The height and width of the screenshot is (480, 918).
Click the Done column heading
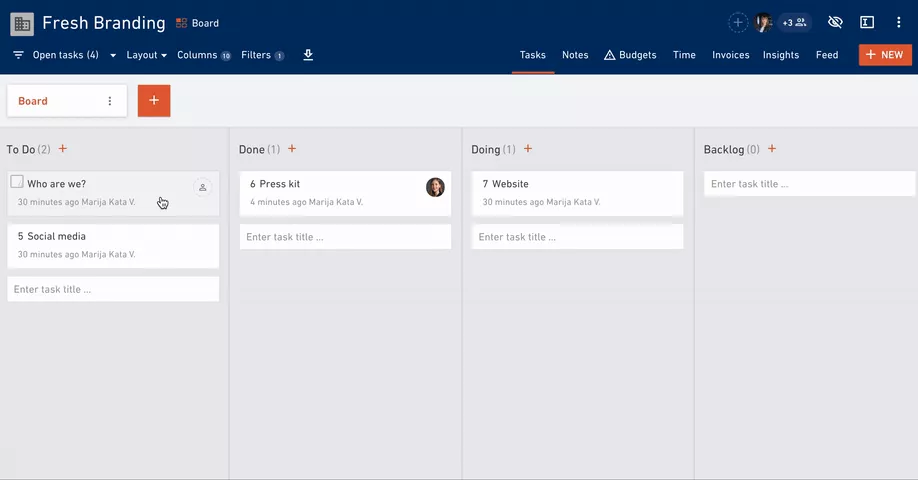[252, 149]
